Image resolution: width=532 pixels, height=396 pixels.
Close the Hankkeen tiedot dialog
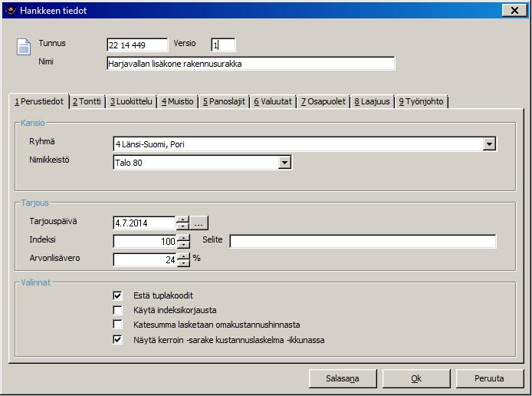514,11
